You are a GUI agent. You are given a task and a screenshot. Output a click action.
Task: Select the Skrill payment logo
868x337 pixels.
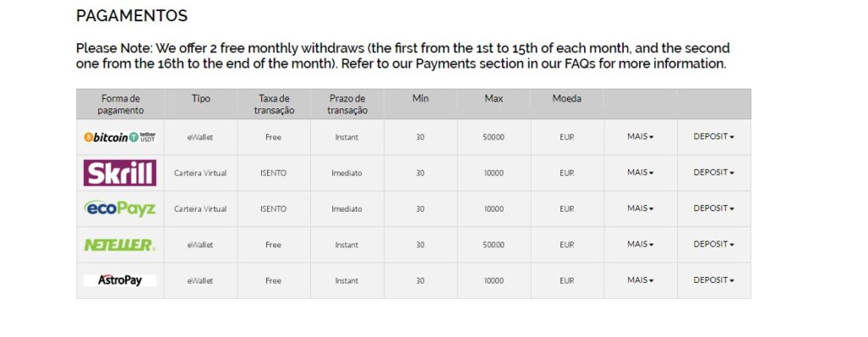pyautogui.click(x=120, y=173)
